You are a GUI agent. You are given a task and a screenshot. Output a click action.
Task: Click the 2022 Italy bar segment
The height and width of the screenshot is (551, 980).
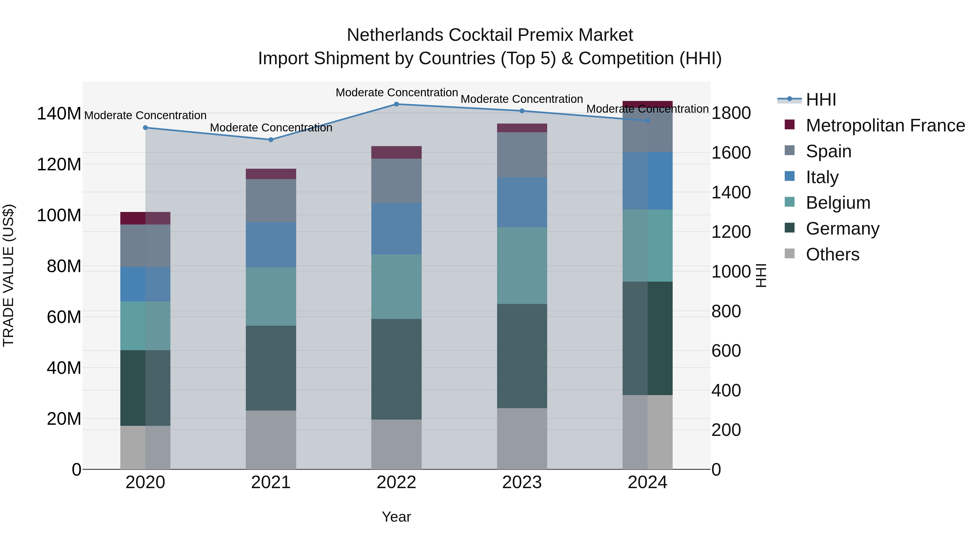coord(396,229)
